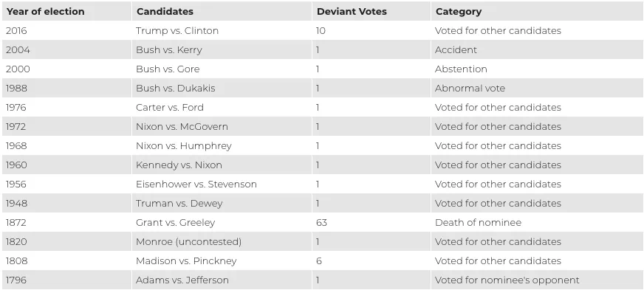Click the Bush vs. Gore entry
644x290 pixels.
click(x=222, y=69)
